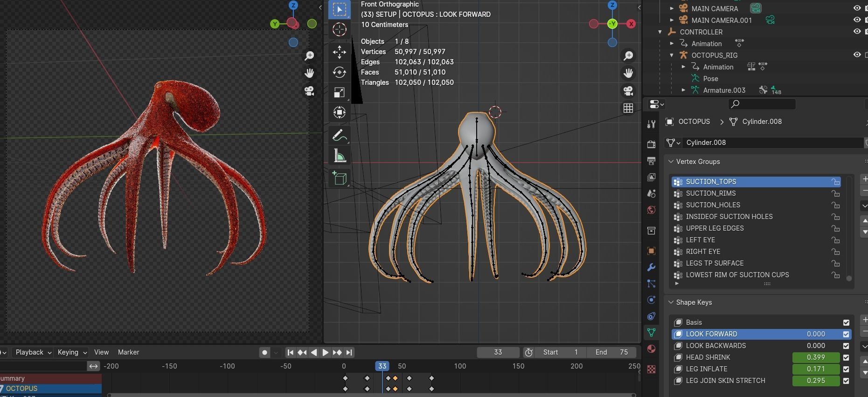Switch orthographic/perspective grid icon in right viewport
This screenshot has height=397, width=868.
click(628, 108)
